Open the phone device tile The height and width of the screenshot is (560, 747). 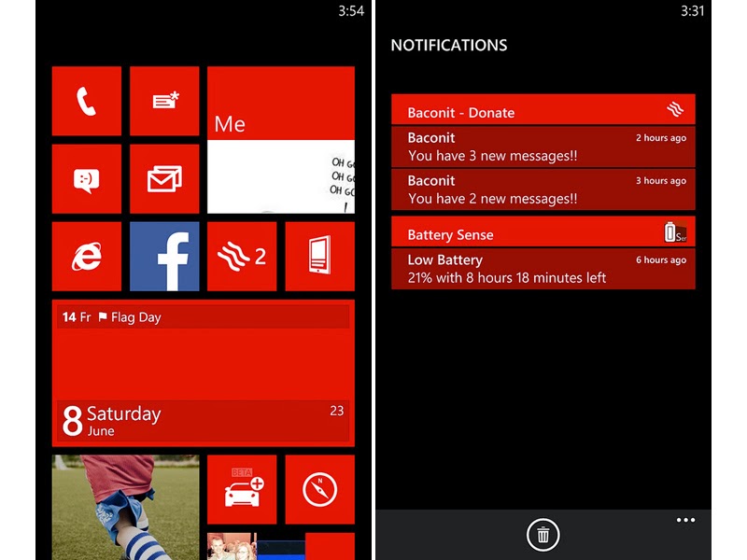point(319,256)
